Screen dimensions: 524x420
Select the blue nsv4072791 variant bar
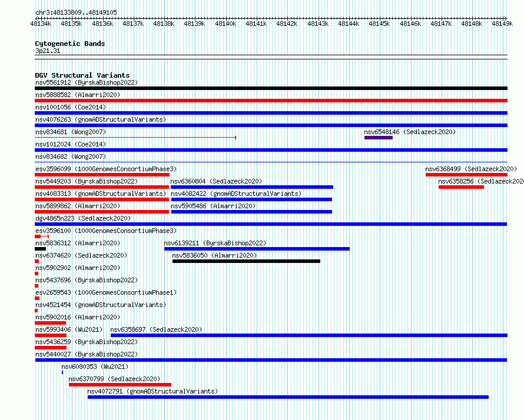288,397
